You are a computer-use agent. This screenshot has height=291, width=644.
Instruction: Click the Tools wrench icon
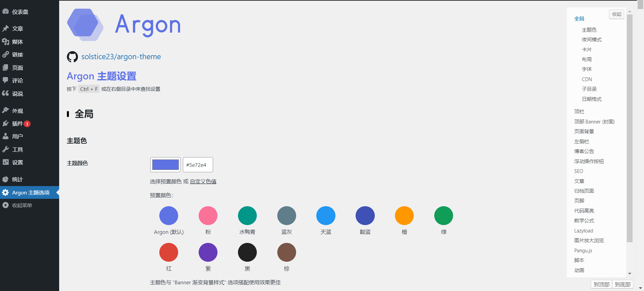point(5,149)
